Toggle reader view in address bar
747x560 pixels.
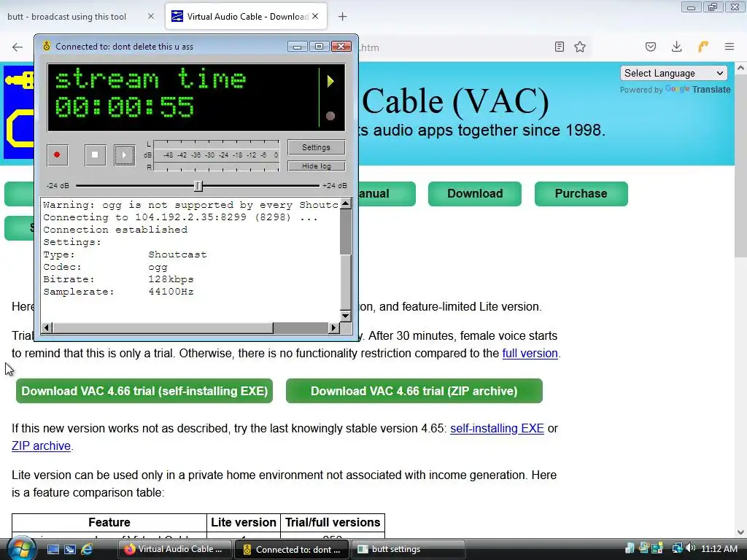pos(560,47)
